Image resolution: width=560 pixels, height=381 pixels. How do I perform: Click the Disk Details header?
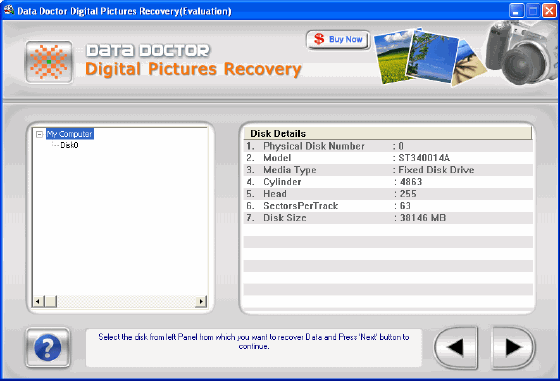[388, 134]
